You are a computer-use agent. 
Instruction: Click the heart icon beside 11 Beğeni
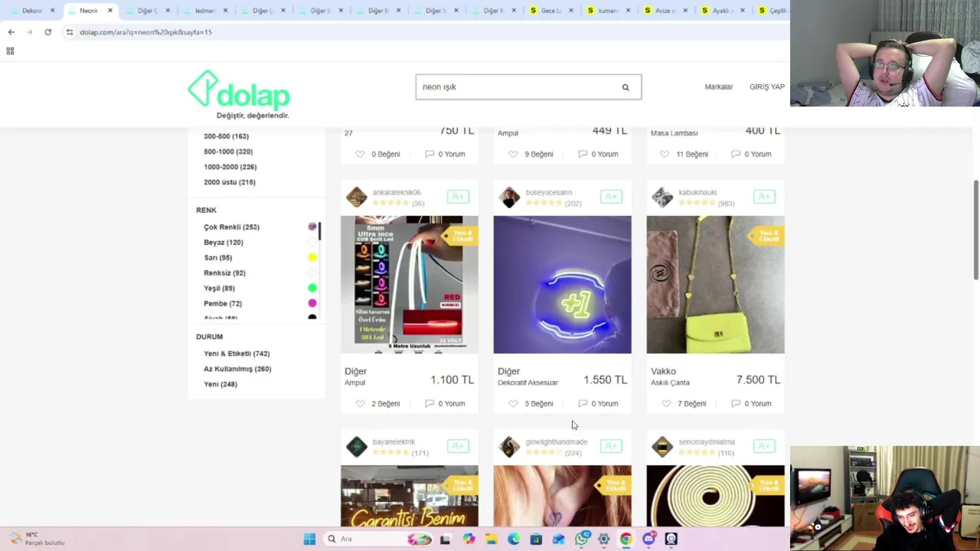pyautogui.click(x=666, y=154)
